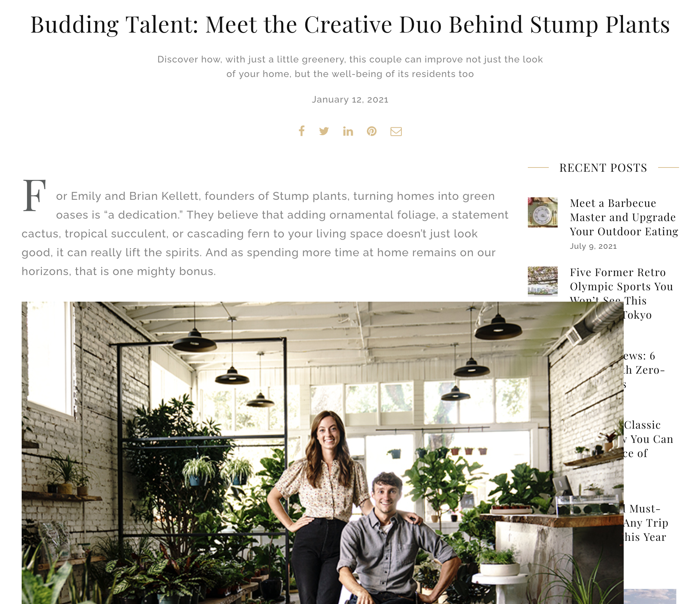Image resolution: width=700 pixels, height=604 pixels.
Task: Open the sidebar post thumbnail at bottom
Action: 650,597
